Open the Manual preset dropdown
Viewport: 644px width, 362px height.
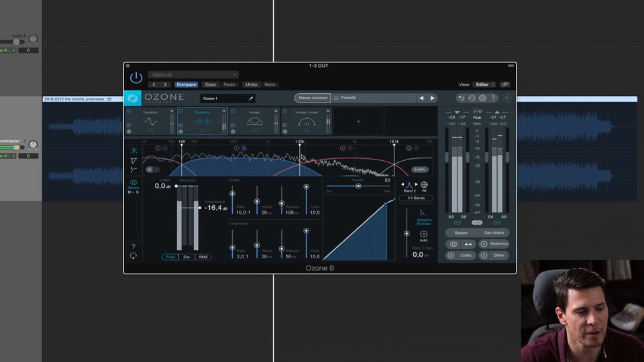(193, 74)
